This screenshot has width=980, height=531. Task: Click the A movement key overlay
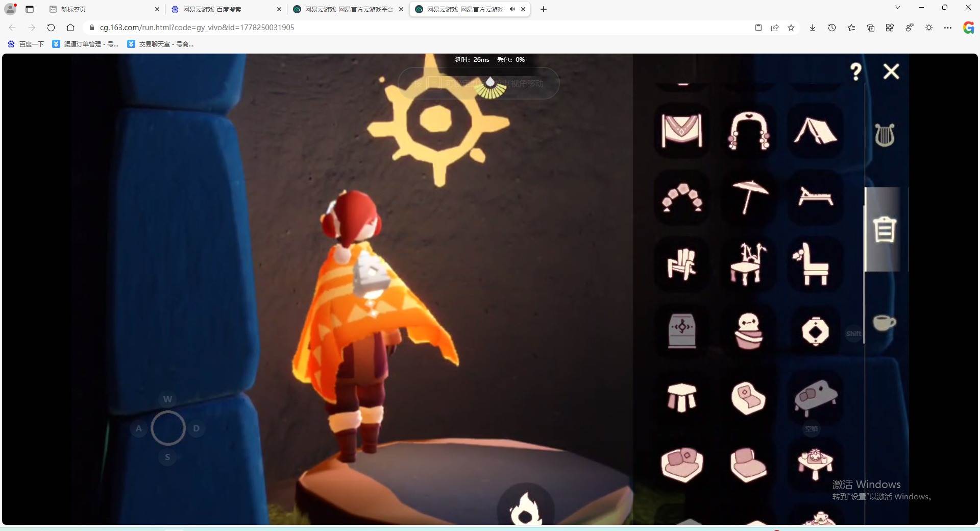pos(139,428)
